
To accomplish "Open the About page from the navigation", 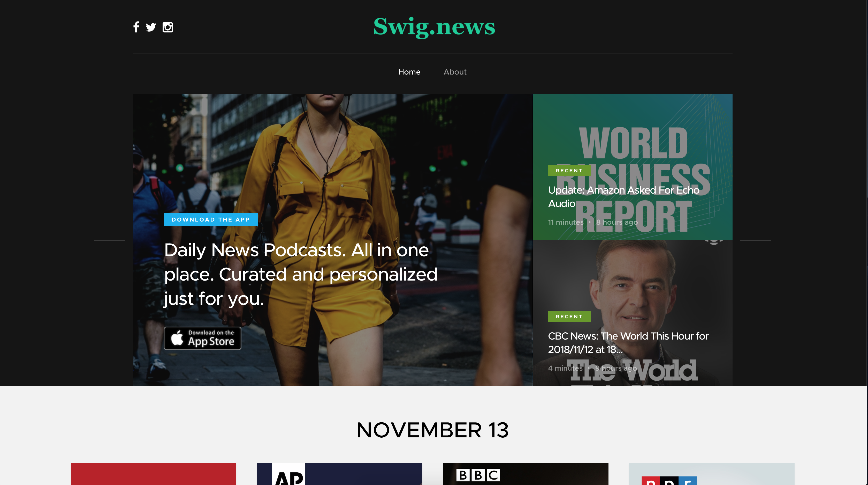I will click(x=455, y=72).
